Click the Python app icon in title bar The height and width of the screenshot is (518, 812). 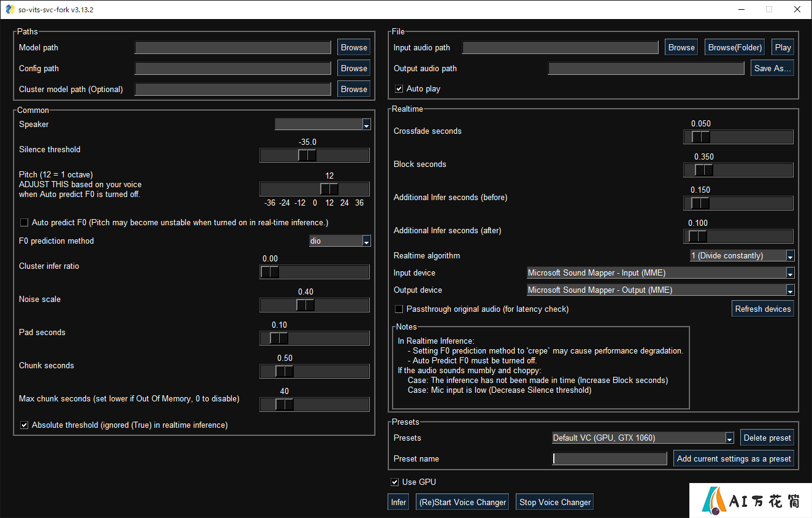point(10,9)
